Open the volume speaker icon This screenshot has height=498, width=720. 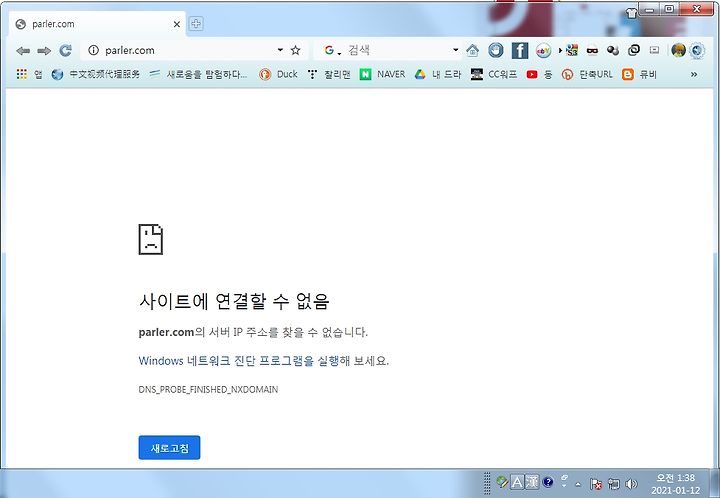632,484
